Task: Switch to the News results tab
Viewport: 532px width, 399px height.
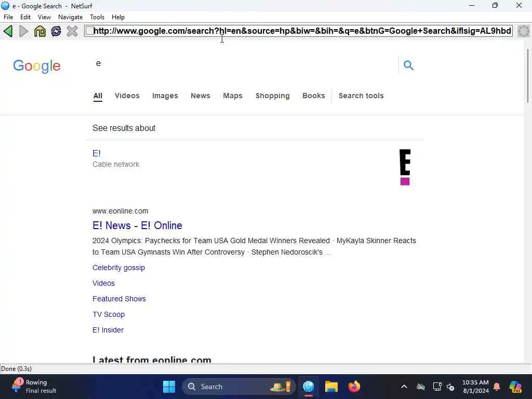Action: point(201,96)
